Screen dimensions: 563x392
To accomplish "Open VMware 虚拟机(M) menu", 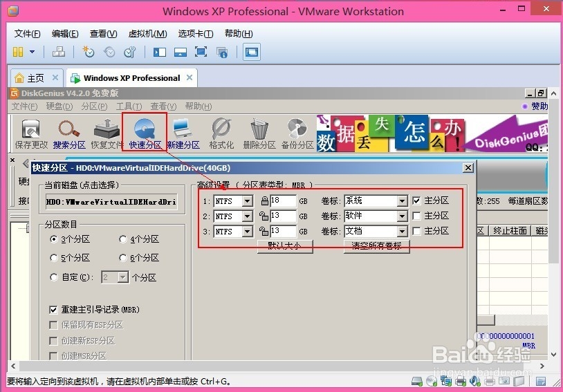I will point(147,34).
